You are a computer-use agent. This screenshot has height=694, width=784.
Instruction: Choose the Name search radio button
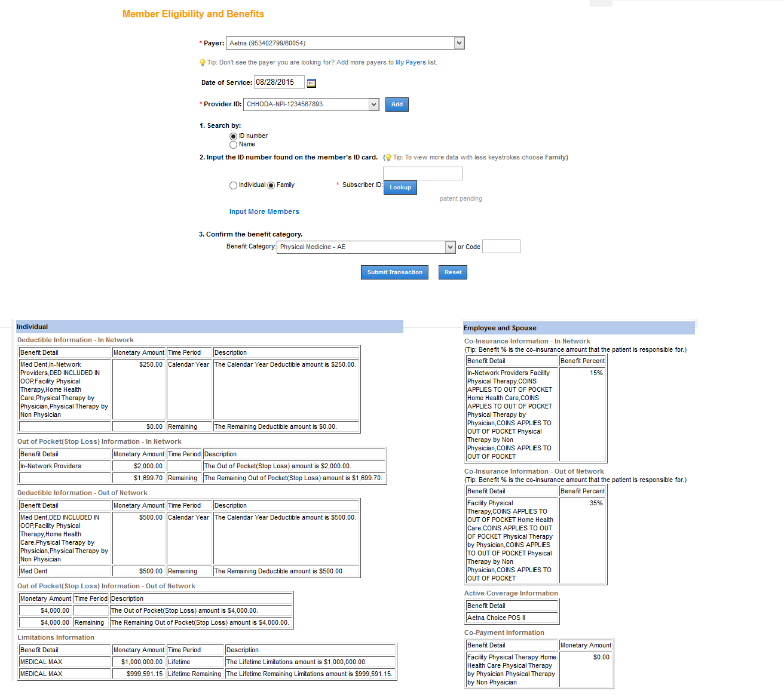click(233, 145)
